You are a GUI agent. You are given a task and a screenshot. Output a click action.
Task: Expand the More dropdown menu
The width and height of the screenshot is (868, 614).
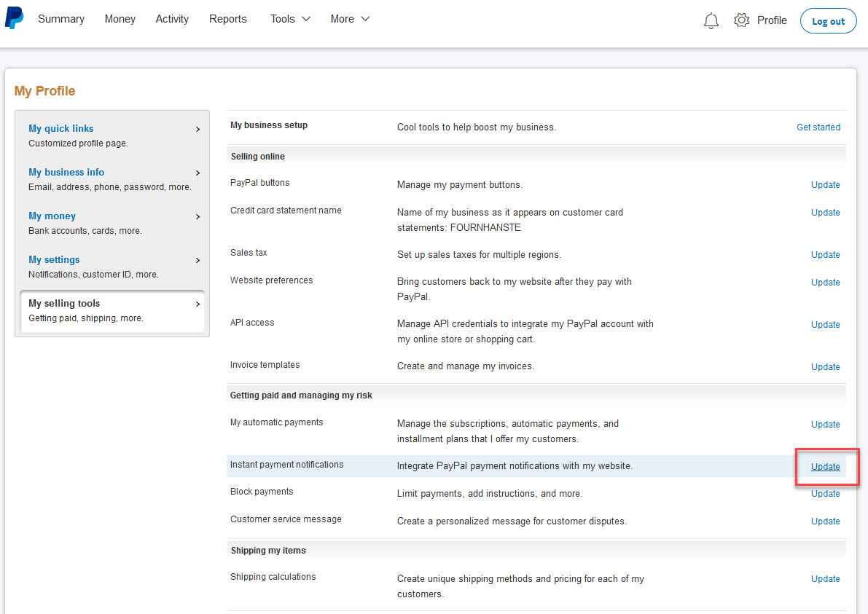(x=350, y=19)
